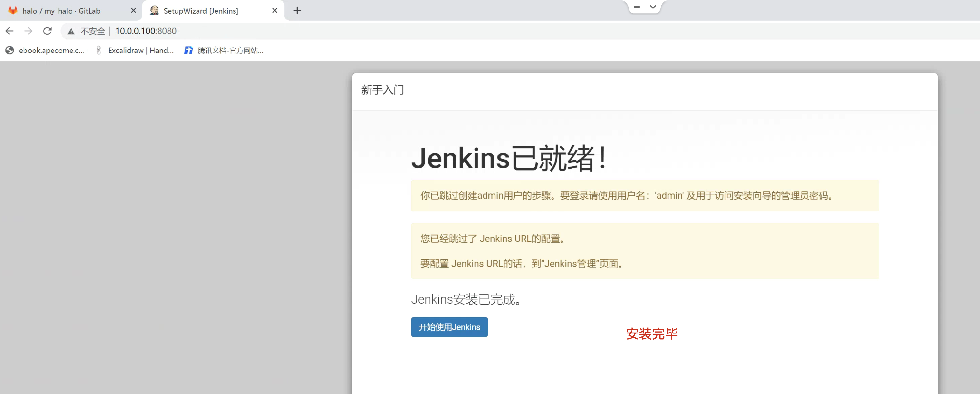Screen dimensions: 980x394
Task: Click the GitLab fox tab icon
Action: (x=13, y=11)
